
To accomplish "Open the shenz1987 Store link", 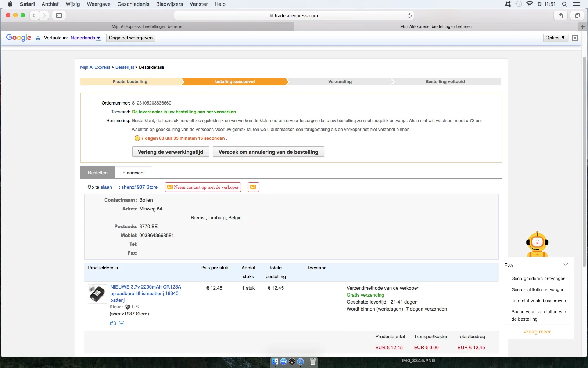I will pyautogui.click(x=140, y=187).
